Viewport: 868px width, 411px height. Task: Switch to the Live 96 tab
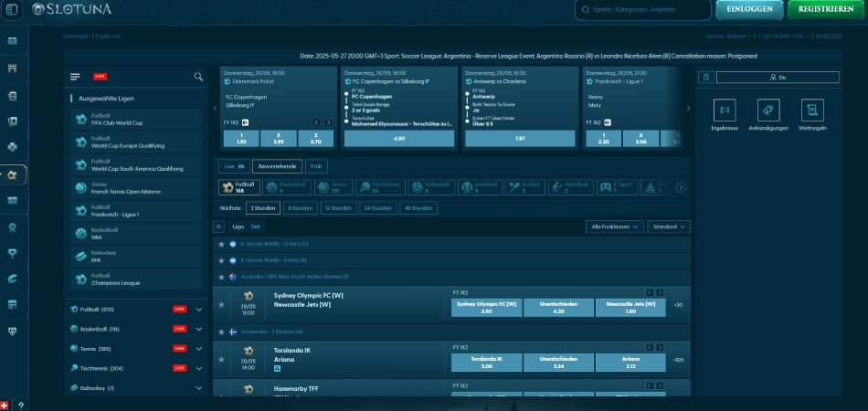click(234, 166)
